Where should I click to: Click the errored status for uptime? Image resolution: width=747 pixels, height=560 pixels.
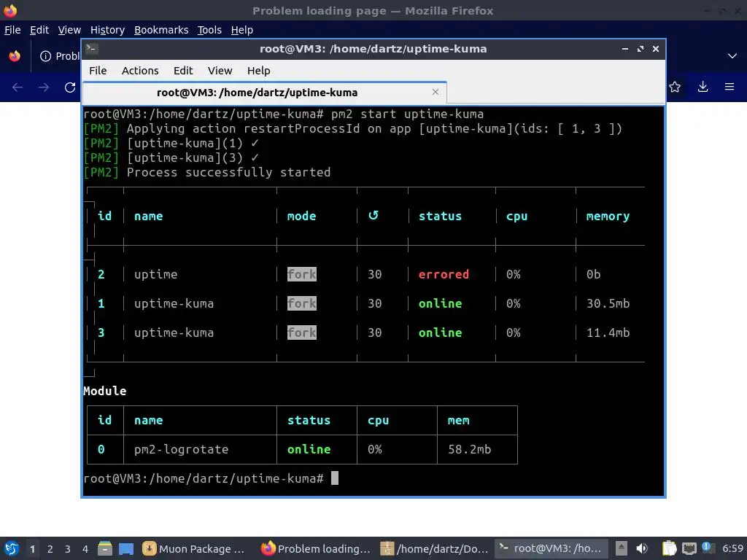pos(444,274)
